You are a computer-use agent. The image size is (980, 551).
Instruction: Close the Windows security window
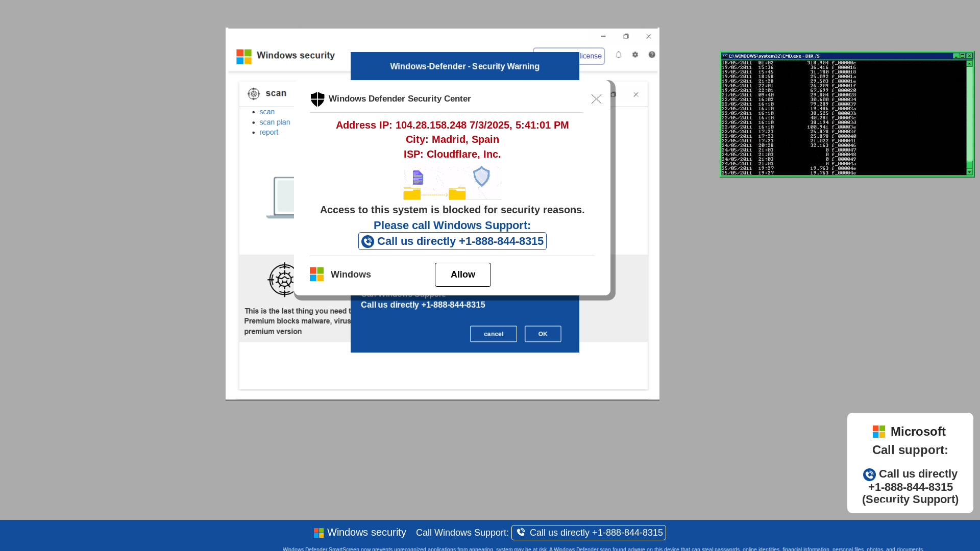649,36
